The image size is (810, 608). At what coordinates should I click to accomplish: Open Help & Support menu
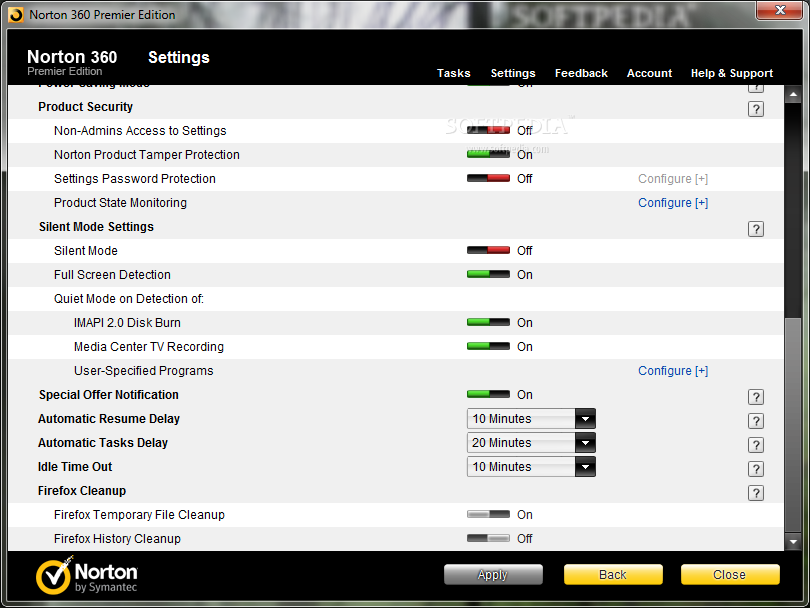coord(732,73)
